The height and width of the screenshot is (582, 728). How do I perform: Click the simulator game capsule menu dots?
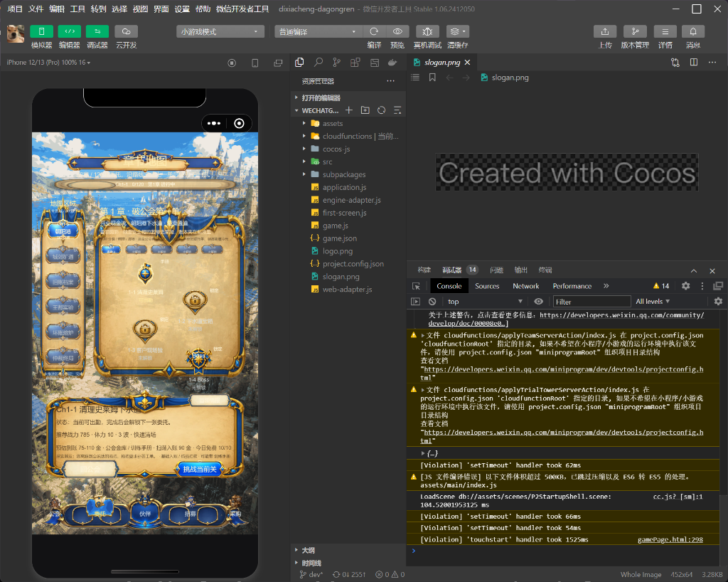[x=213, y=123]
